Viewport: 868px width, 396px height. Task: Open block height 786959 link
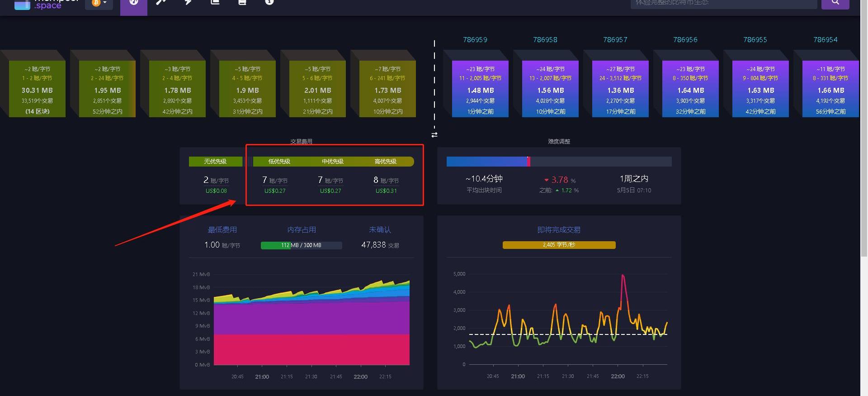[x=475, y=40]
